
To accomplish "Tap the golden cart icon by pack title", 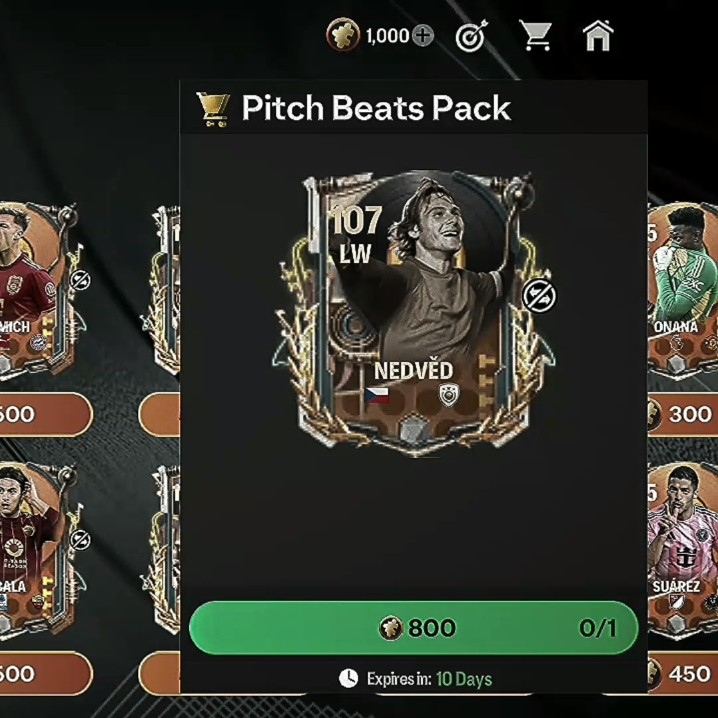I will (213, 109).
